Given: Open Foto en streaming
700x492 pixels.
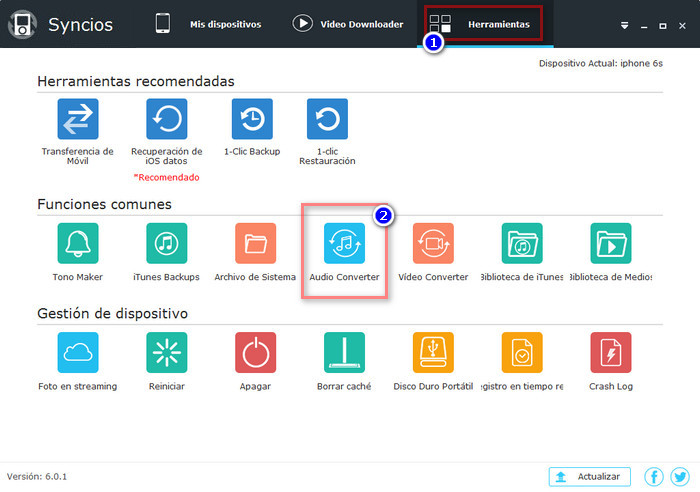Looking at the screenshot, I should (x=78, y=352).
